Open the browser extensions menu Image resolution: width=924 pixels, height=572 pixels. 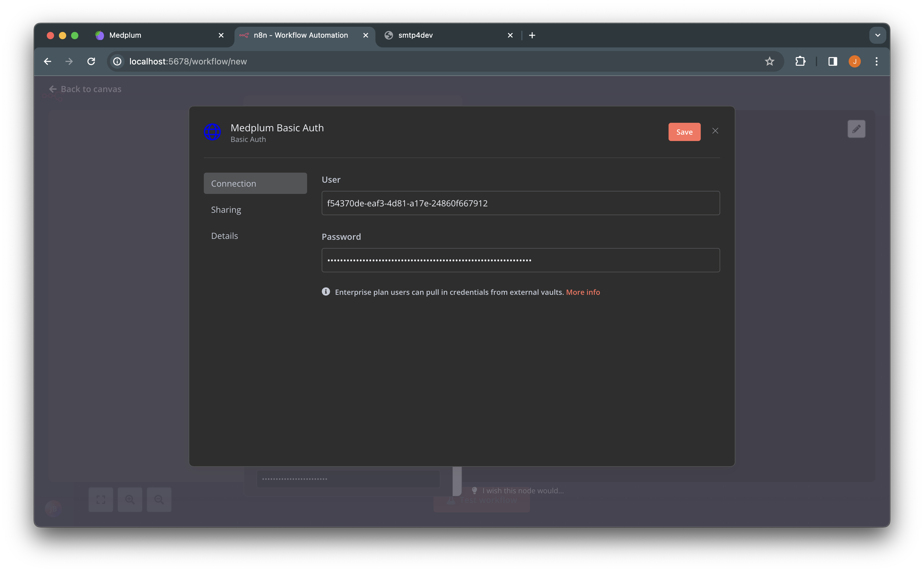click(800, 61)
